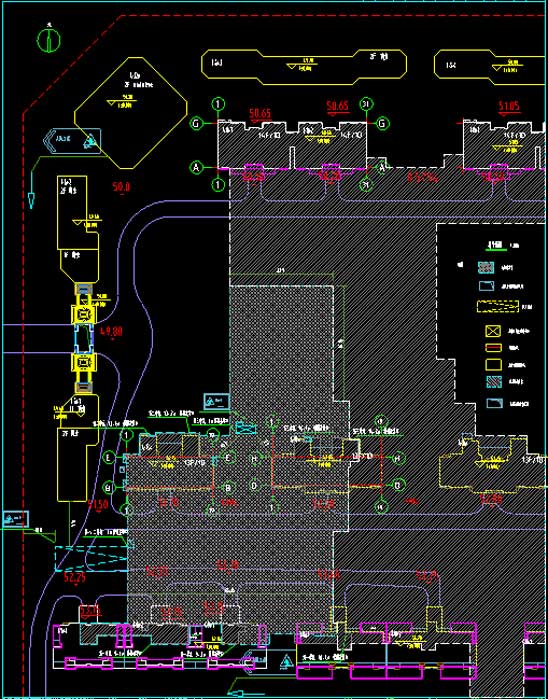This screenshot has width=548, height=700.
Task: Select the cyan dotted-hatch legend swatch
Action: pos(486,267)
